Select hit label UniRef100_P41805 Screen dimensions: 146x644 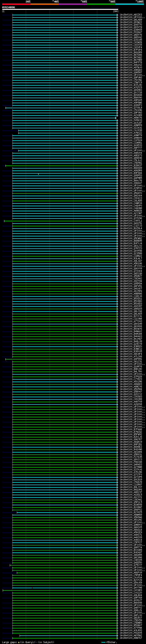(131, 633)
